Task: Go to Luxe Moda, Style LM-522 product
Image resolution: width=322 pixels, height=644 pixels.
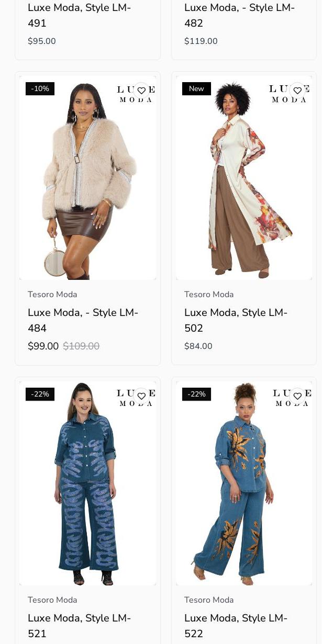Action: pyautogui.click(x=236, y=626)
